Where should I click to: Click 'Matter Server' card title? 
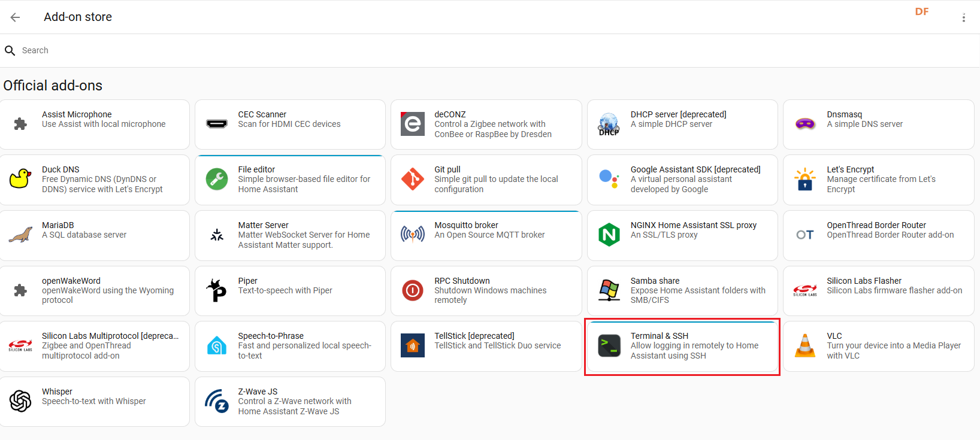click(264, 225)
